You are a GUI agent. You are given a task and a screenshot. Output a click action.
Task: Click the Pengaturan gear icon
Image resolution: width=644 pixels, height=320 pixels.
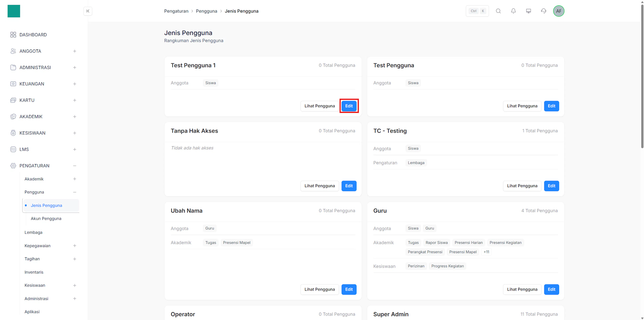[x=13, y=166]
